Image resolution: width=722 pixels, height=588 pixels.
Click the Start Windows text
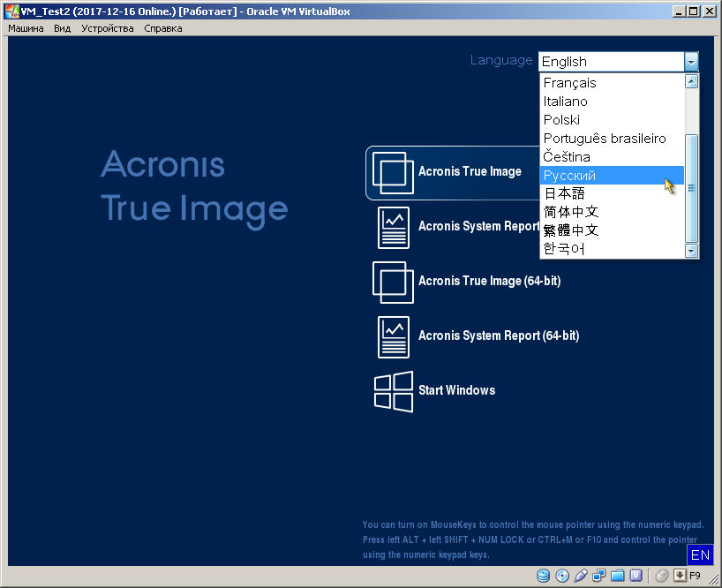pyautogui.click(x=456, y=391)
